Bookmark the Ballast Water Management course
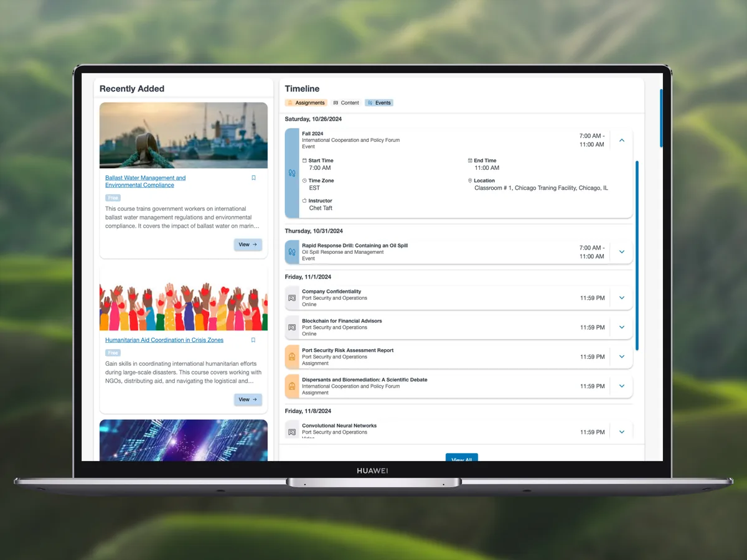Screen dimensions: 747x560 pos(253,178)
